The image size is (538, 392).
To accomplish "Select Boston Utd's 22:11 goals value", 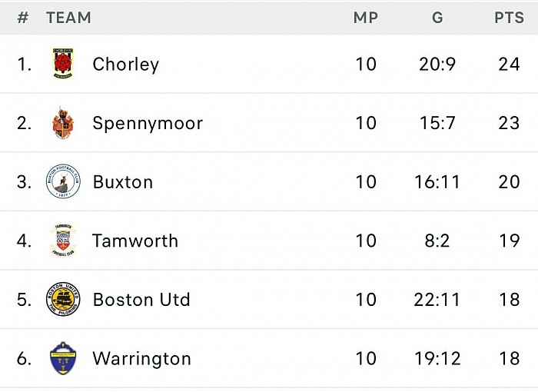I will (437, 300).
